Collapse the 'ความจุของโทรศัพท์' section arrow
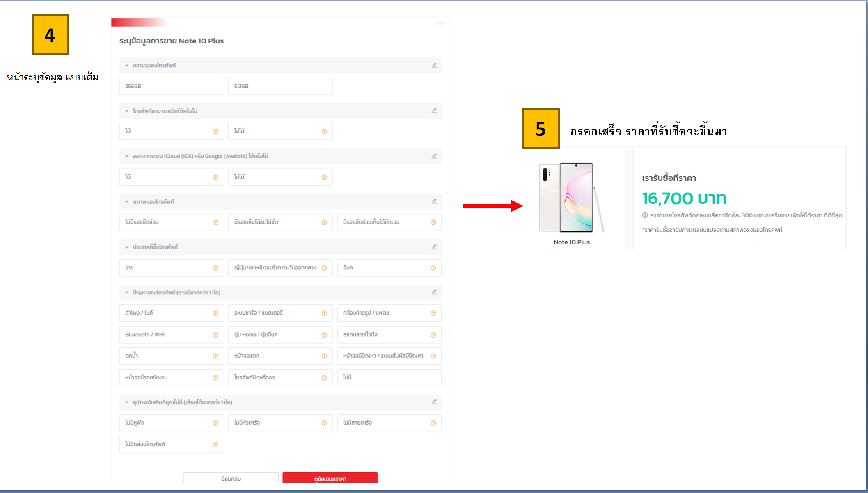This screenshot has height=493, width=868. (x=127, y=66)
